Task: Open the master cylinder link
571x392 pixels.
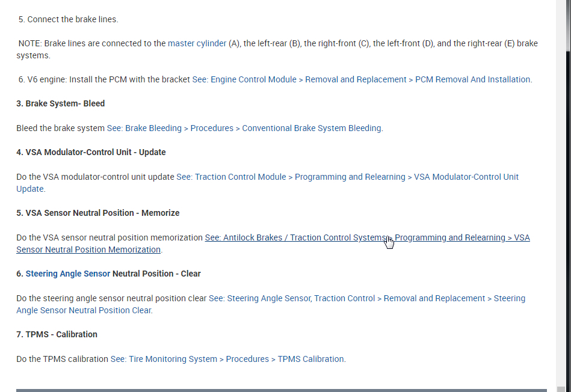Action: [197, 43]
